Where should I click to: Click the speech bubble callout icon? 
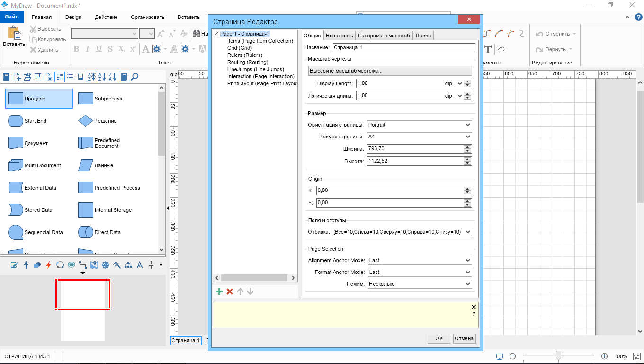[72, 265]
